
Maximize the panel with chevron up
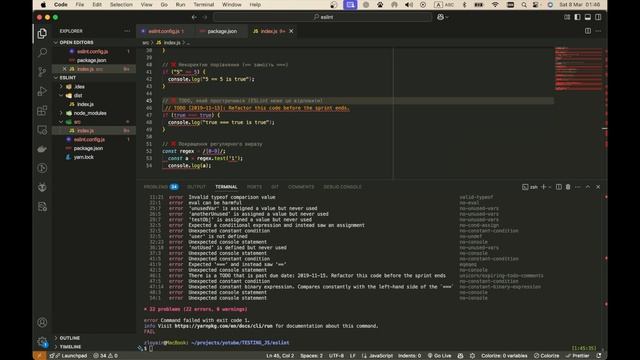pos(588,187)
